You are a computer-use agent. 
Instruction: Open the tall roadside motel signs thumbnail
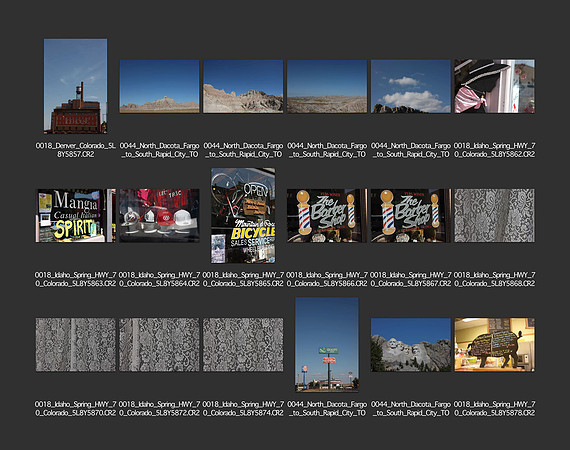pyautogui.click(x=327, y=345)
